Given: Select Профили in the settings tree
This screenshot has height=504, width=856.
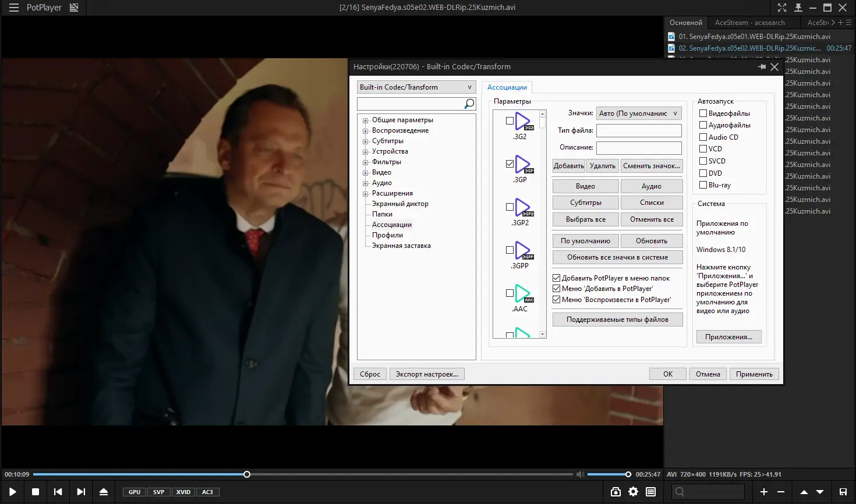Looking at the screenshot, I should [x=387, y=235].
